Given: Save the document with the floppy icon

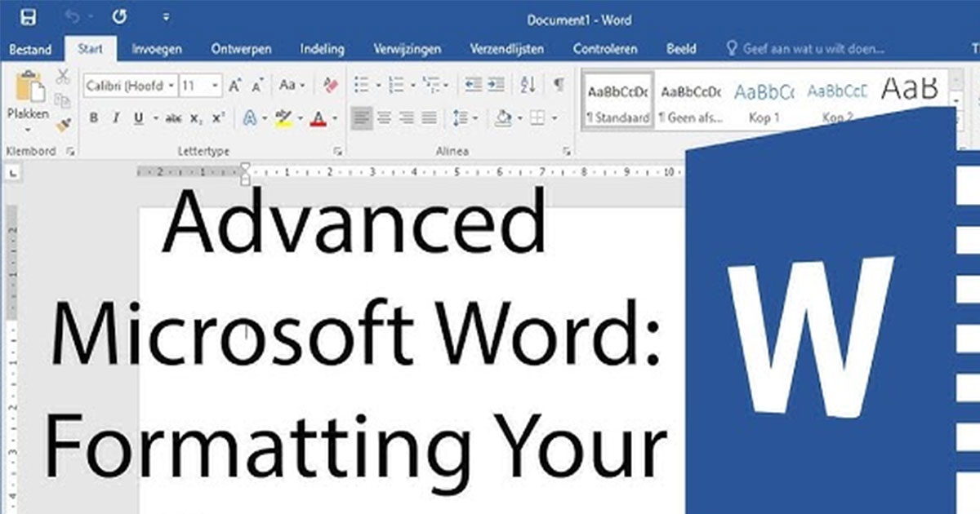Looking at the screenshot, I should click(28, 17).
